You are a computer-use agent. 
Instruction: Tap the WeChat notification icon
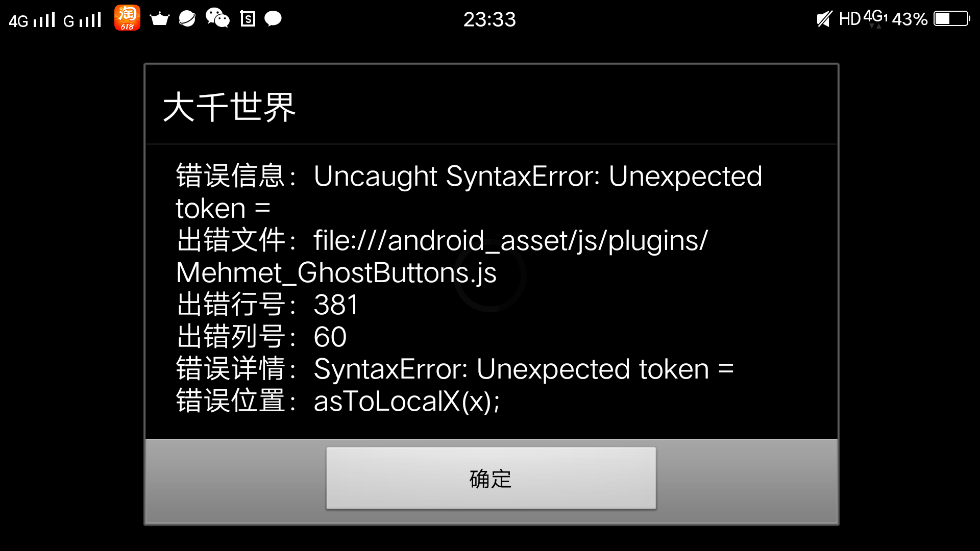click(x=217, y=18)
